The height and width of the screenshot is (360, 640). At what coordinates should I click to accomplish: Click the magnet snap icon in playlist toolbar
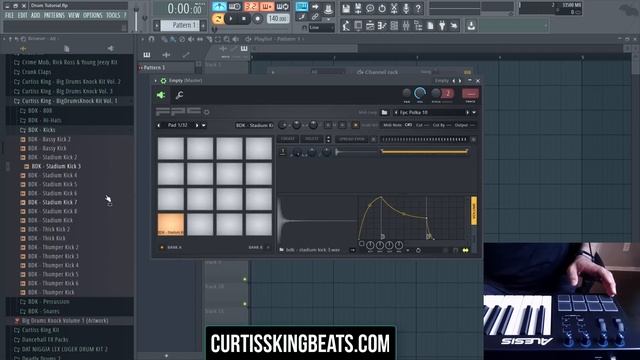click(x=151, y=39)
